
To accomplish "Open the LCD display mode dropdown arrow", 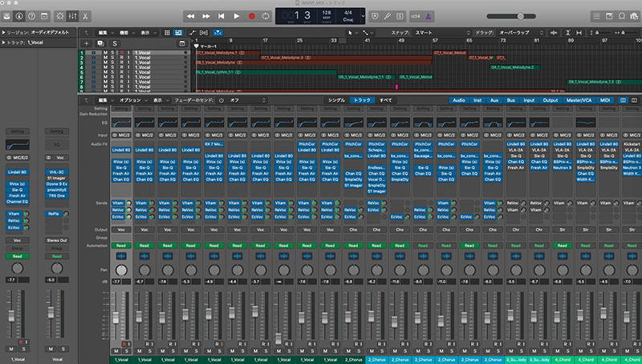I will [363, 16].
